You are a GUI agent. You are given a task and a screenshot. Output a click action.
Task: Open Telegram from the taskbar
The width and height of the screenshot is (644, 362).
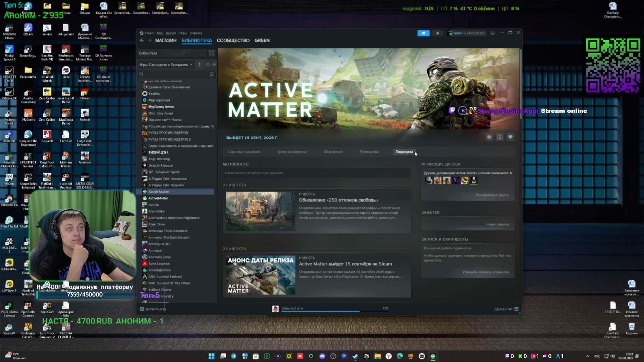pos(233,356)
